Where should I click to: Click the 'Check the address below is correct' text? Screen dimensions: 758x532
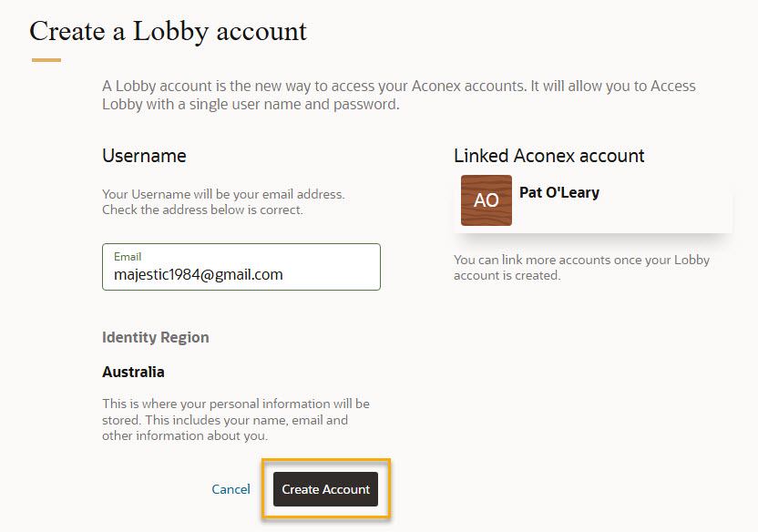202,210
